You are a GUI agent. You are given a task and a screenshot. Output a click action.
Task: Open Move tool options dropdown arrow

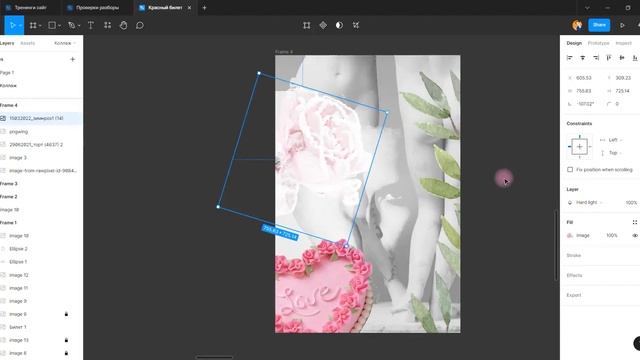pos(20,26)
